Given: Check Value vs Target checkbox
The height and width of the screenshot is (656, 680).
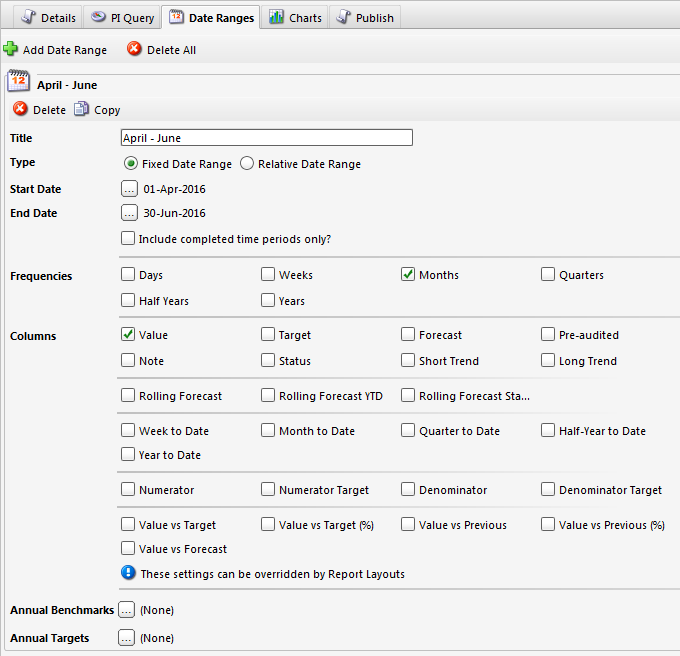Looking at the screenshot, I should 128,524.
